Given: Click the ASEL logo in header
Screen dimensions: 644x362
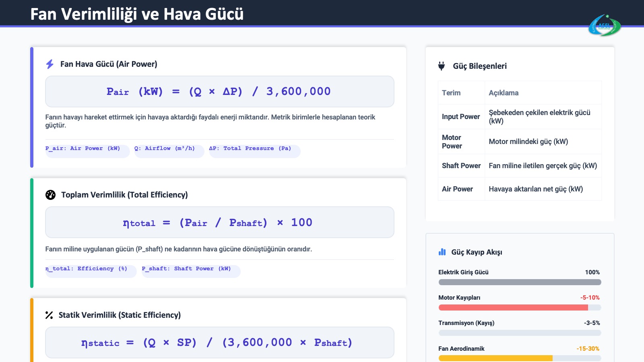Looking at the screenshot, I should tap(604, 25).
